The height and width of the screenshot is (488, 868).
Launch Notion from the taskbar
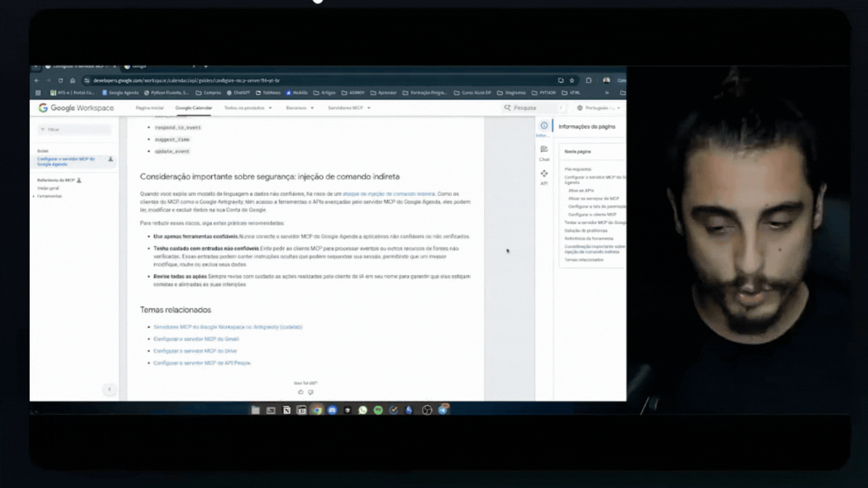coord(286,410)
